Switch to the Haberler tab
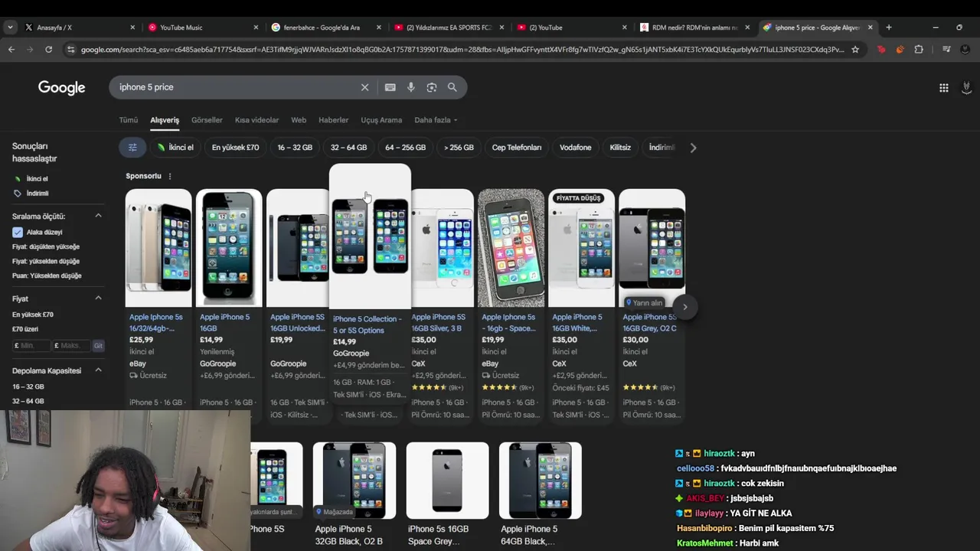Image resolution: width=980 pixels, height=551 pixels. point(333,120)
